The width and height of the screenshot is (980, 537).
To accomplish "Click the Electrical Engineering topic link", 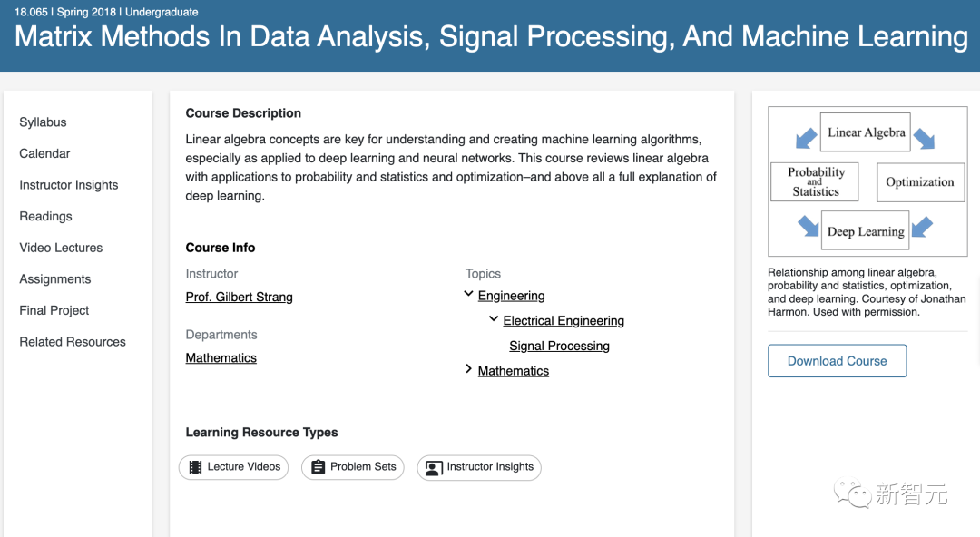I will 563,321.
